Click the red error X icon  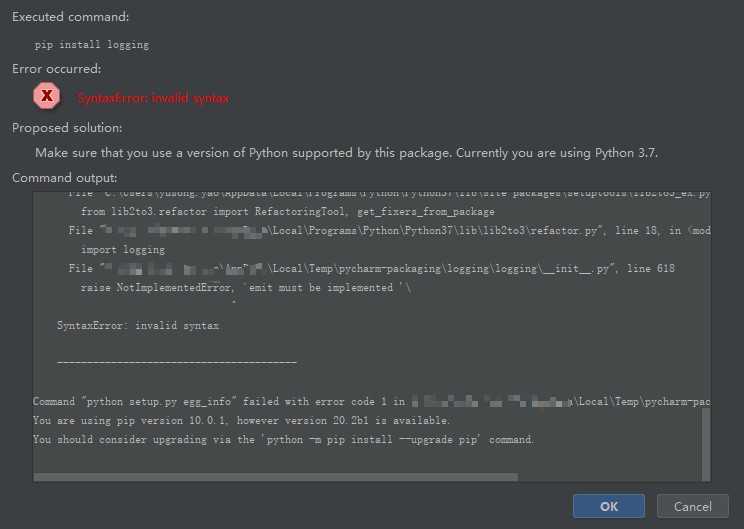coord(46,96)
